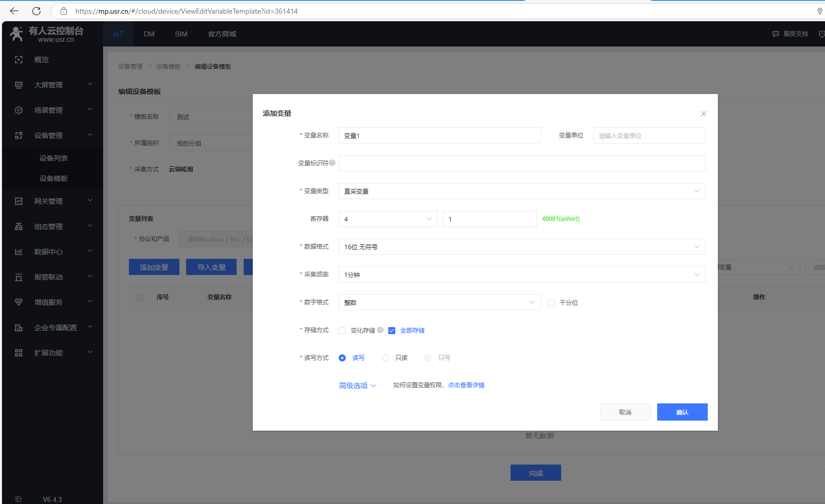Open 设备列表 in the sidebar
825x504 pixels.
click(x=54, y=158)
